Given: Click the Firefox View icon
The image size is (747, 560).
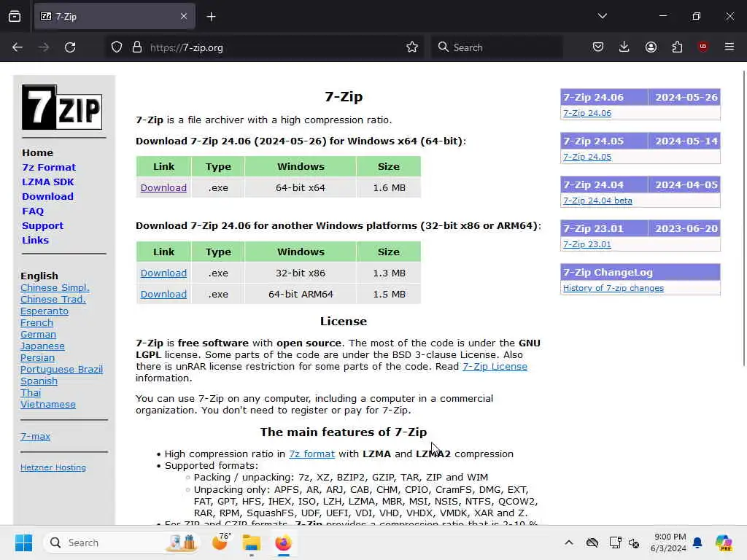Looking at the screenshot, I should coord(15,17).
